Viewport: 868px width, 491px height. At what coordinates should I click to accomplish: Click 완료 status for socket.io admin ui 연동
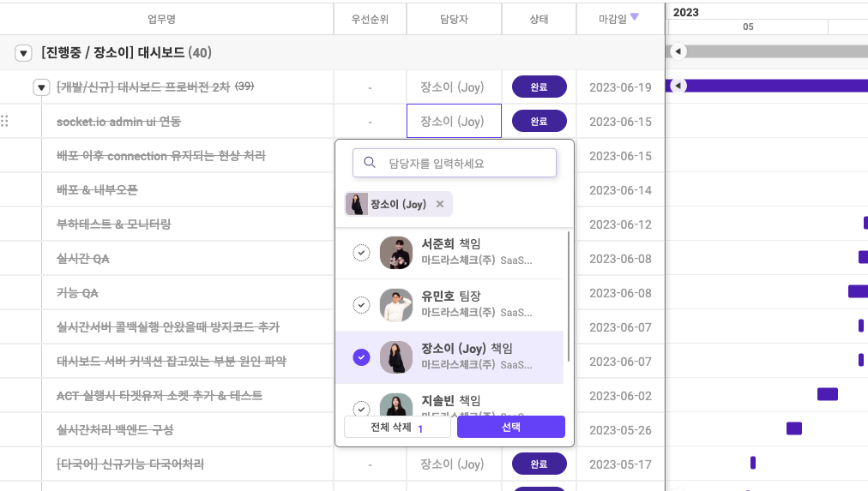point(539,121)
